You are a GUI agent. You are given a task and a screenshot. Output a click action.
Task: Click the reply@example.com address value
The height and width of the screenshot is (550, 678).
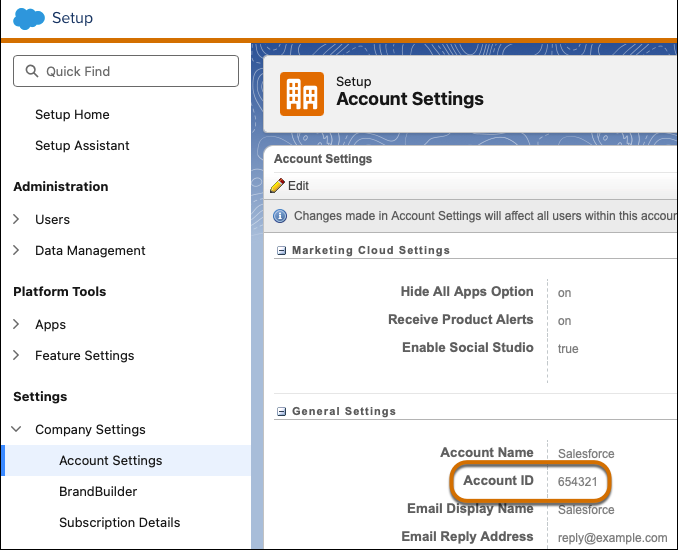pyautogui.click(x=613, y=538)
